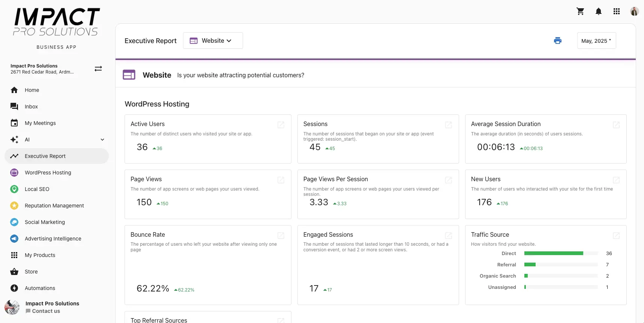The image size is (644, 323).
Task: Open Bounce Rate card external link icon
Action: 281,236
